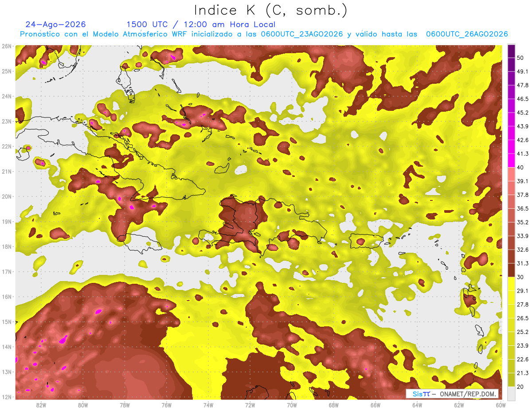The image size is (532, 411).
Task: Click the colorbar label "27.8"
Action: coord(523,305)
